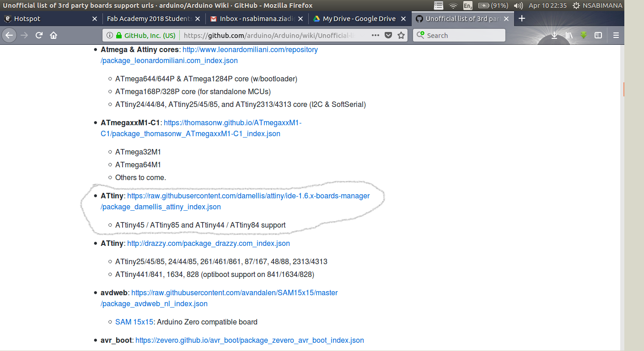Click 'ATtiny24/44/84, ATtiny25/45/85' I2C SoftSerial line
Viewport: 644px width, 351px height.
241,104
